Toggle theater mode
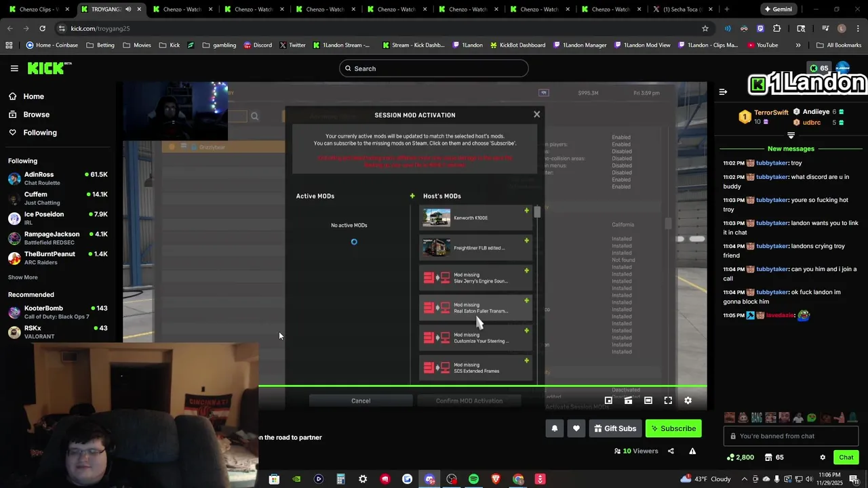 [648, 401]
